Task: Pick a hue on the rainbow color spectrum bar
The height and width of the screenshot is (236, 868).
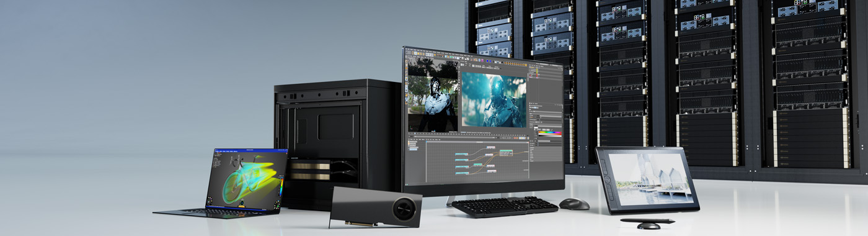Action: tap(549, 133)
